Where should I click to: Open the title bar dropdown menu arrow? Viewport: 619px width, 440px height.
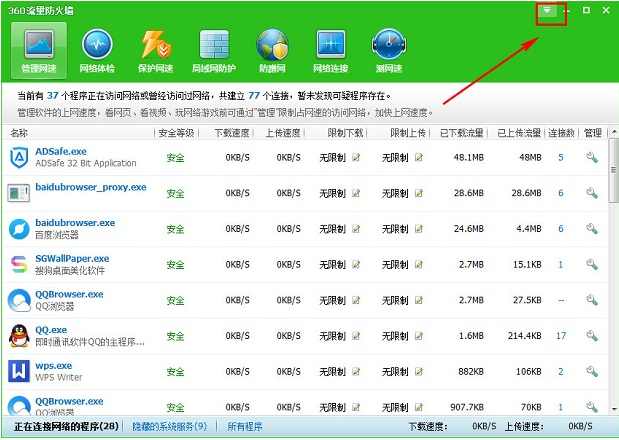pos(548,11)
